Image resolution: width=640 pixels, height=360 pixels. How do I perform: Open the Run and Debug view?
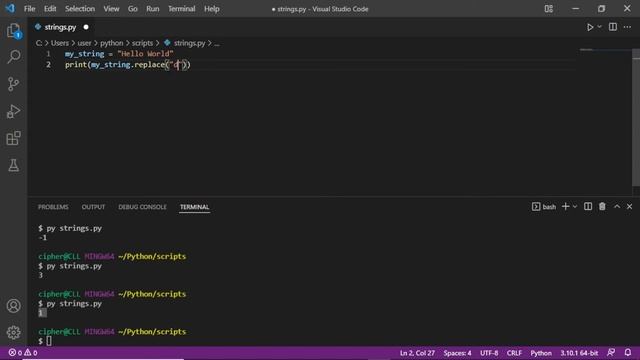pos(13,111)
